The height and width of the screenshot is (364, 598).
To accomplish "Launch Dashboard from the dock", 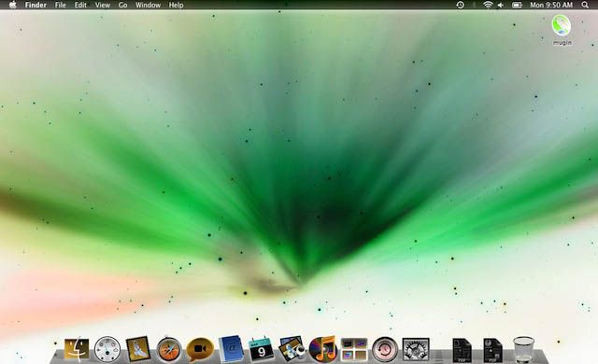I will tap(107, 349).
